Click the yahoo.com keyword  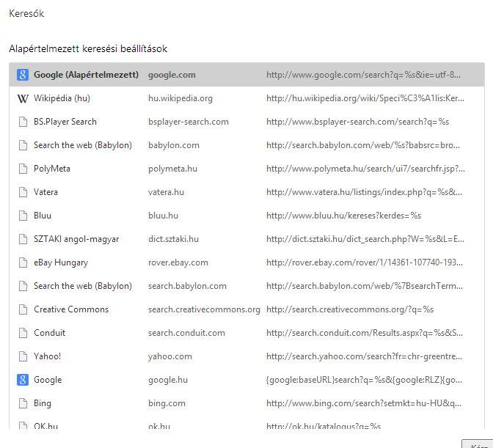pyautogui.click(x=169, y=356)
